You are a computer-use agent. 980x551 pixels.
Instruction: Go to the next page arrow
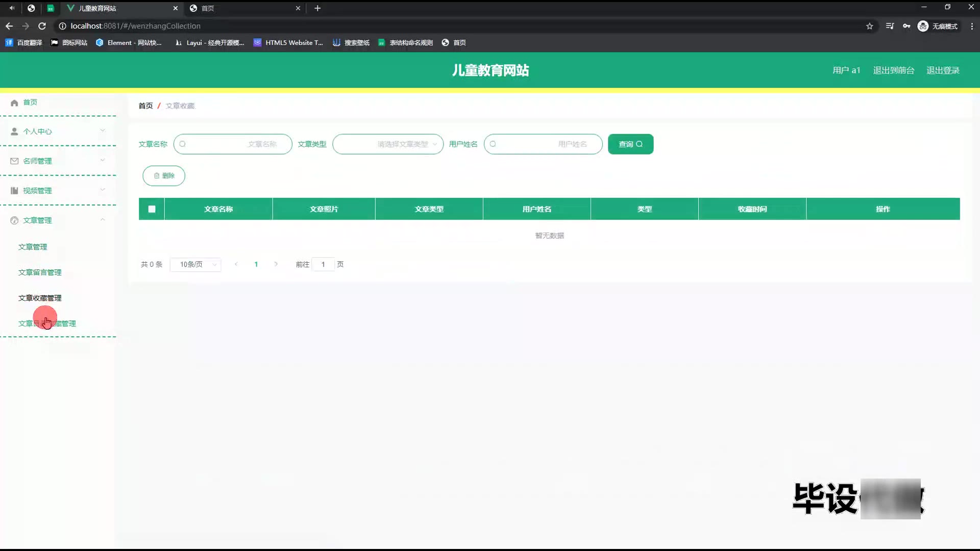point(276,264)
